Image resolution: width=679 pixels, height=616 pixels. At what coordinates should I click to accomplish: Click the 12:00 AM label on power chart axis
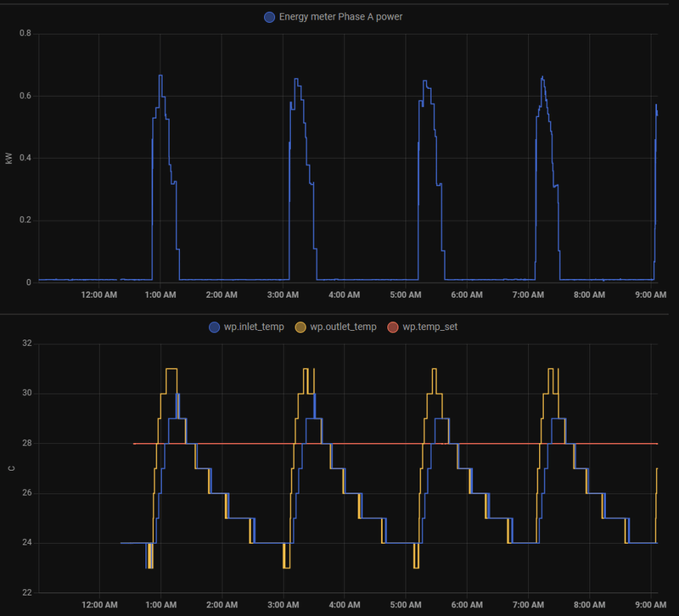click(99, 294)
